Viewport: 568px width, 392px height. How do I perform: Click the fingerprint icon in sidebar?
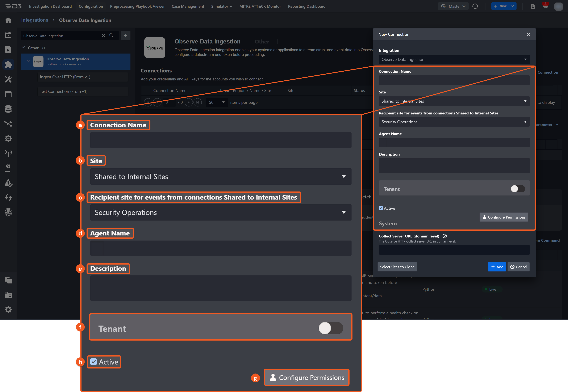[x=8, y=212]
